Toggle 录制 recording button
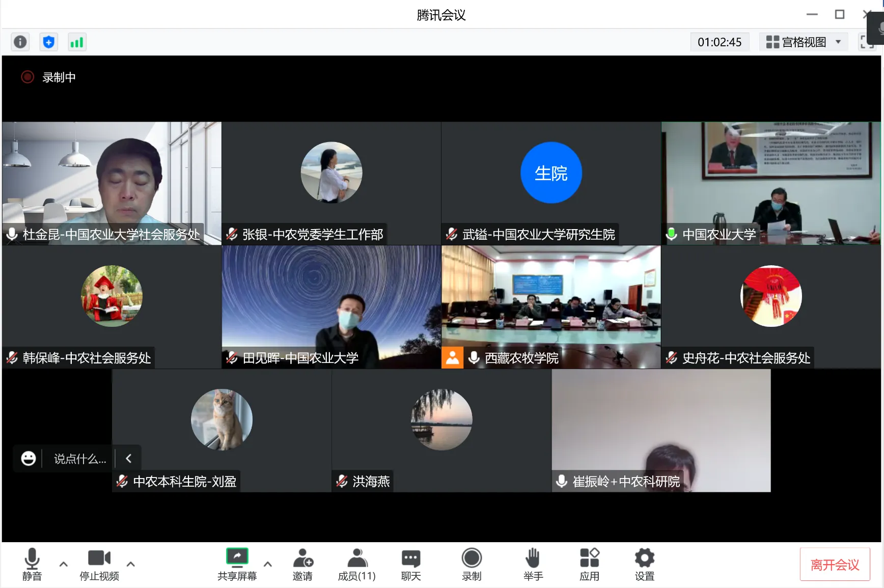The height and width of the screenshot is (588, 884). [472, 564]
